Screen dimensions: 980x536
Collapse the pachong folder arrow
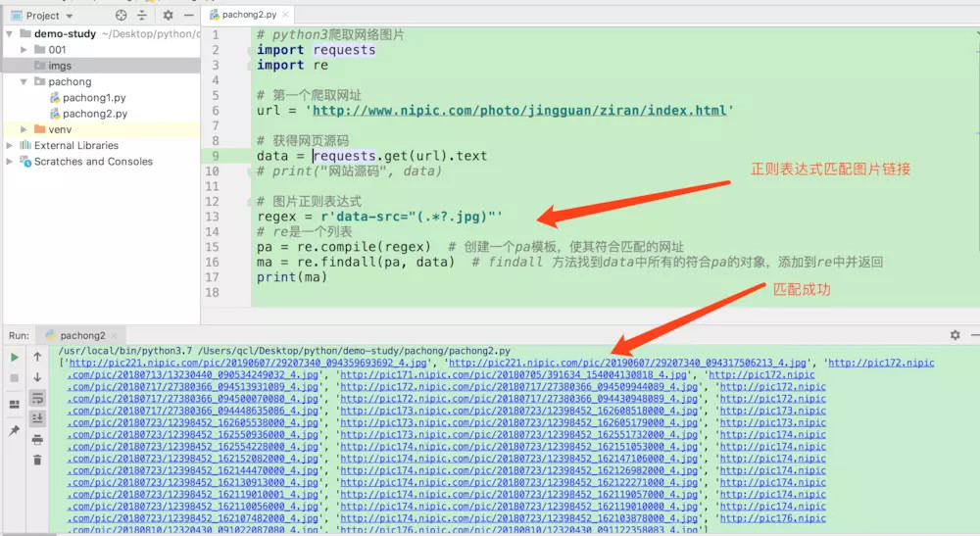24,82
